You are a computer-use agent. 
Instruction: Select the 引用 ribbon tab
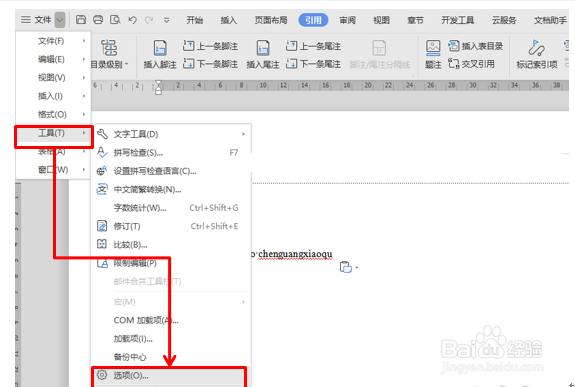pos(313,20)
